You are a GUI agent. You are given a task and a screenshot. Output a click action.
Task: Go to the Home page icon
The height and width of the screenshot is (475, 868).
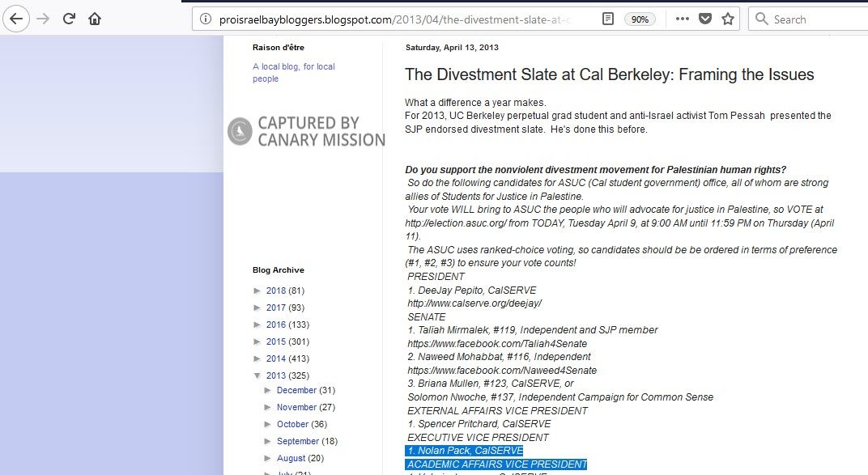(x=95, y=19)
